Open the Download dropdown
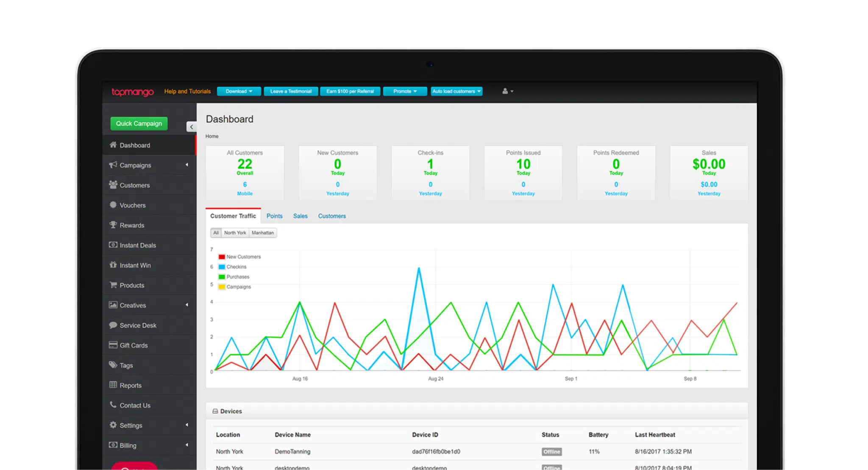868x470 pixels. pos(239,91)
